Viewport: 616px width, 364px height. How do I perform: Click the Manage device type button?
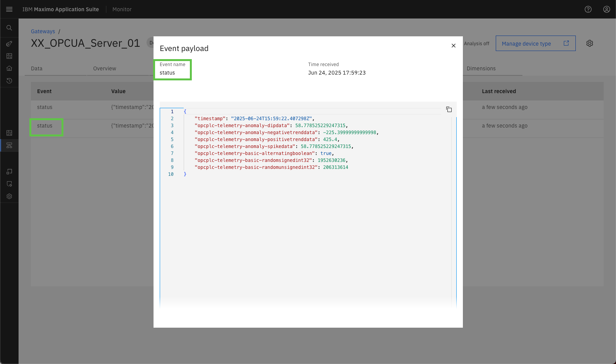pyautogui.click(x=536, y=43)
